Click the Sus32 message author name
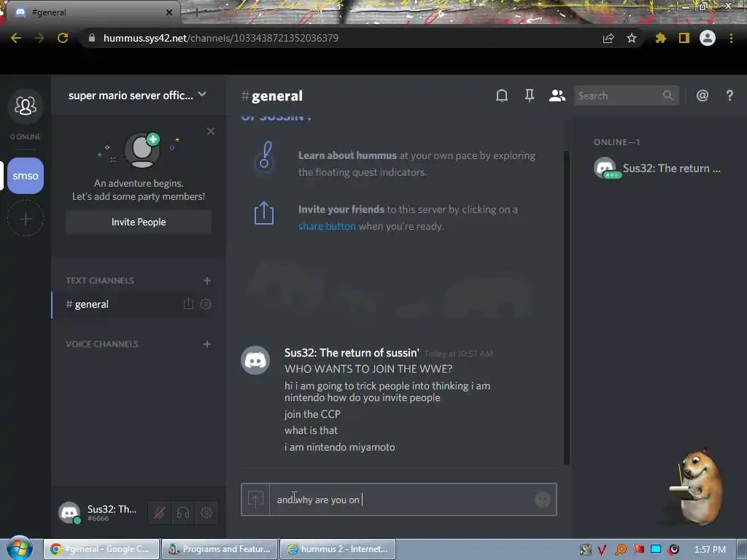The height and width of the screenshot is (560, 747). click(352, 353)
